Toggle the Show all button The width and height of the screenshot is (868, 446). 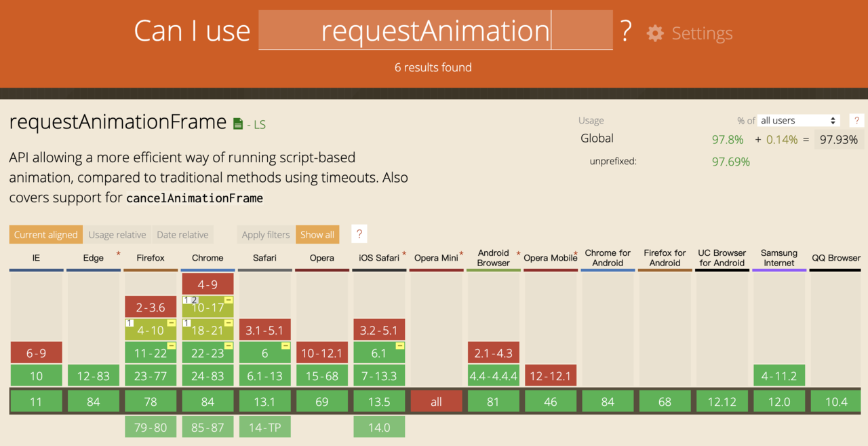[317, 234]
